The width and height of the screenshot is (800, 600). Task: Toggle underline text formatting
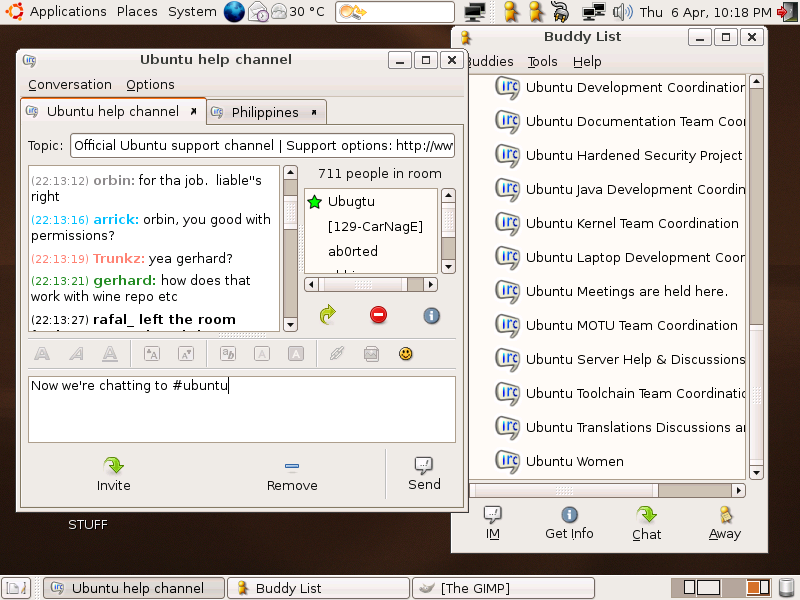[x=110, y=354]
